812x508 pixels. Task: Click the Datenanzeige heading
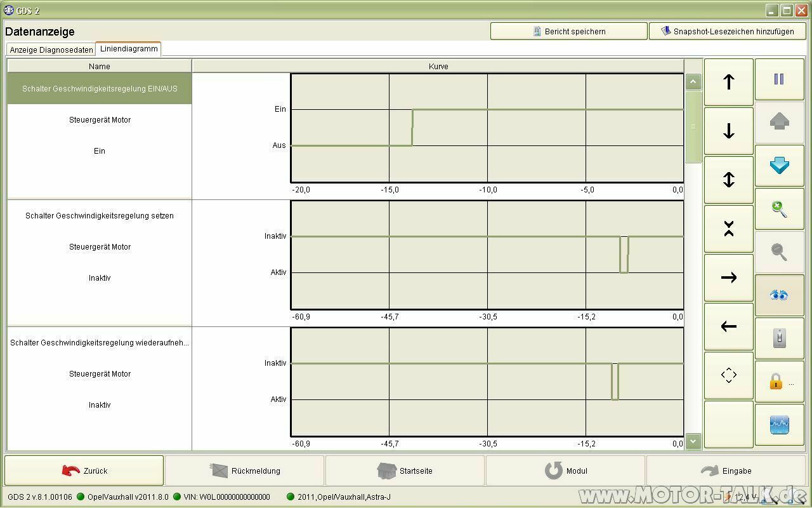coord(40,31)
